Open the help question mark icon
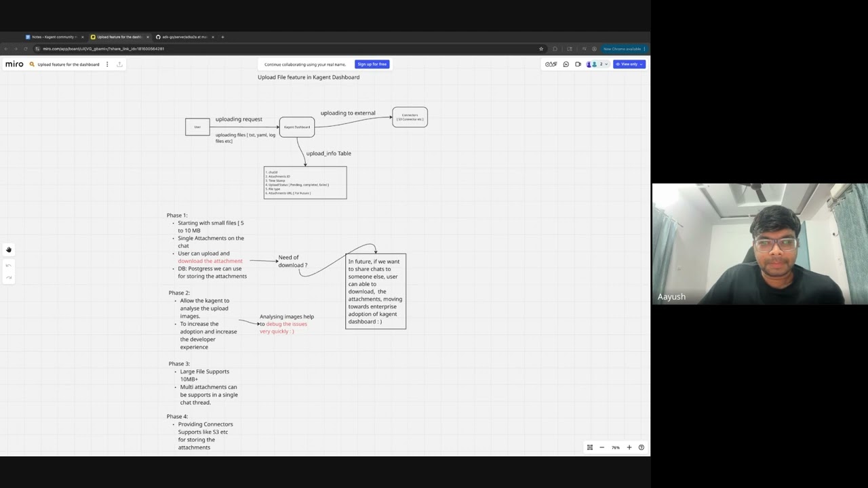868x488 pixels. [642, 447]
